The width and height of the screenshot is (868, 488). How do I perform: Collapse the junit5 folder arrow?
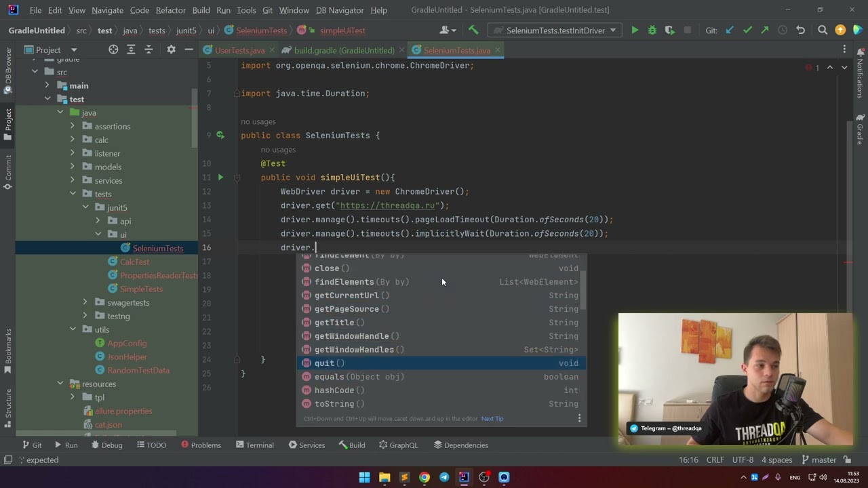85,207
